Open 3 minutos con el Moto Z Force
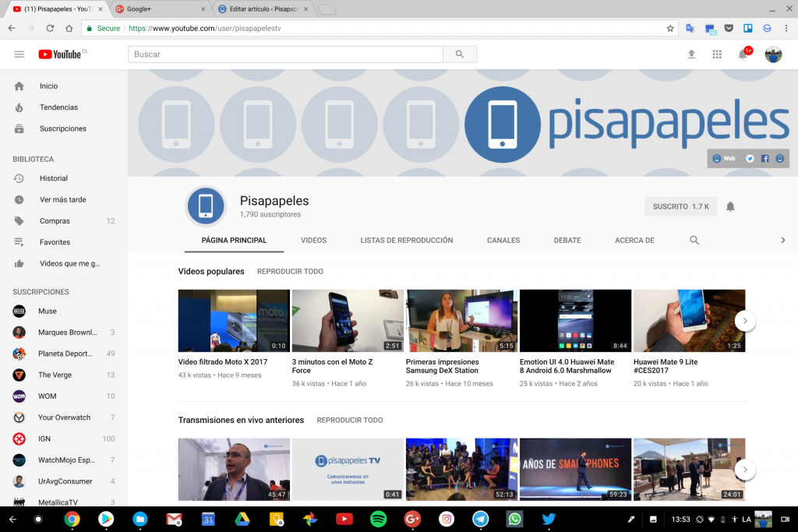798x532 pixels. click(348, 321)
